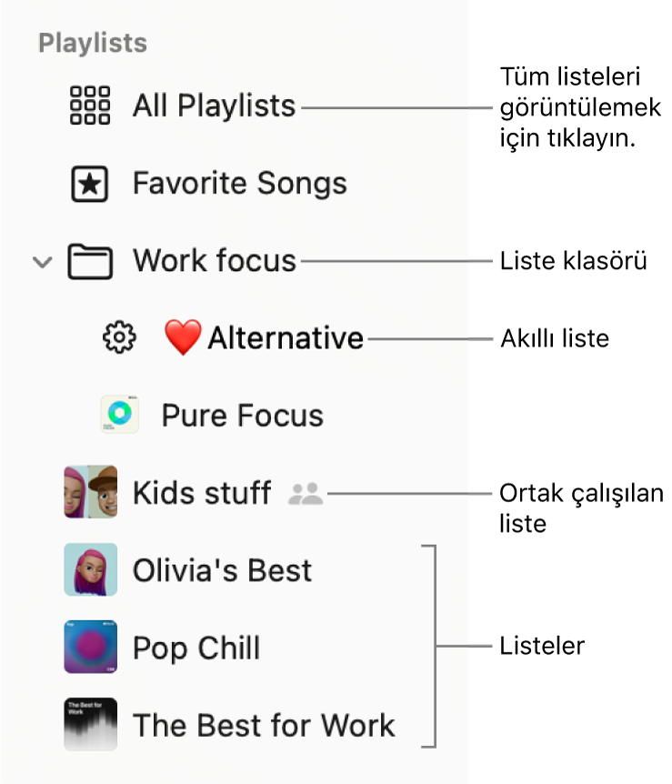The image size is (672, 784).
Task: Click the All Playlists grid icon
Action: (x=89, y=106)
